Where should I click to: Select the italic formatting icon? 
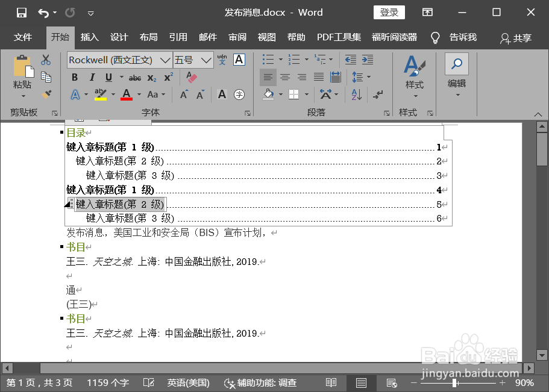[92, 77]
